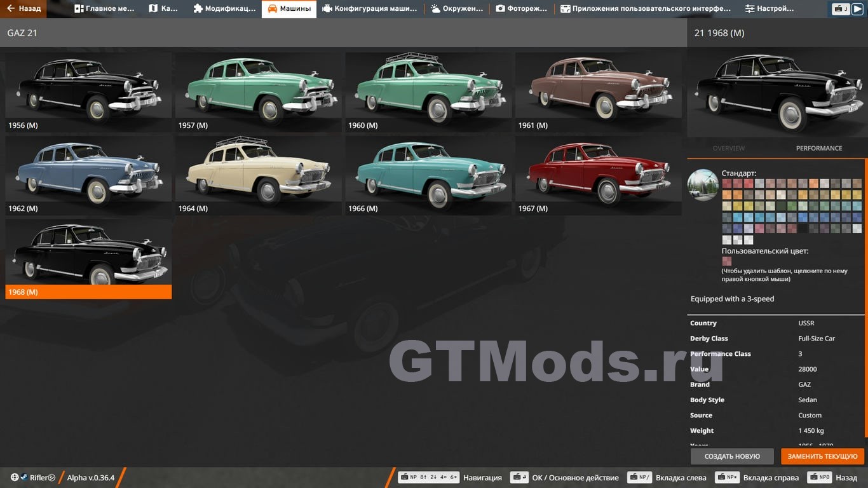
Task: Pick the light cyan swatch ending the third row
Action: click(857, 206)
